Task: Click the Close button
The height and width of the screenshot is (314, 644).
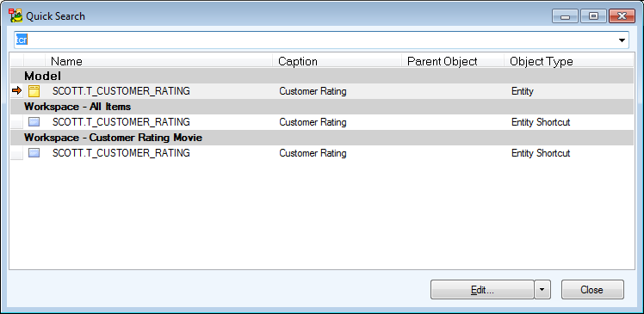Action: [x=592, y=290]
